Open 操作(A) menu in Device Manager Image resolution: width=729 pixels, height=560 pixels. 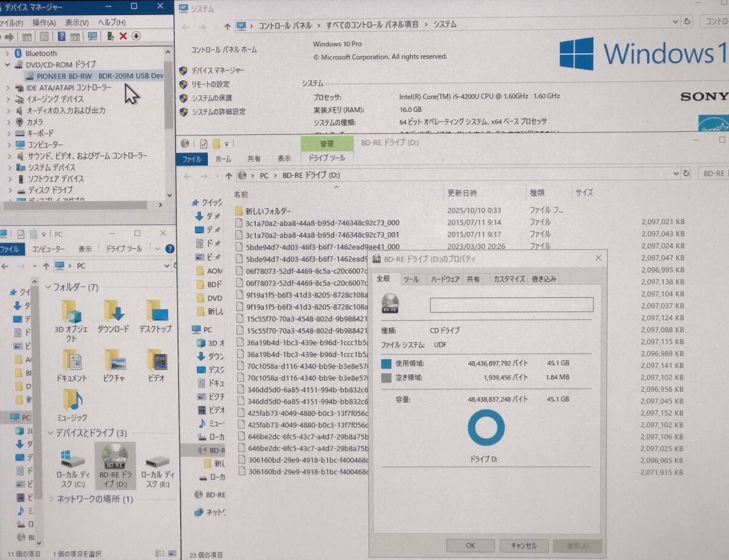(44, 22)
